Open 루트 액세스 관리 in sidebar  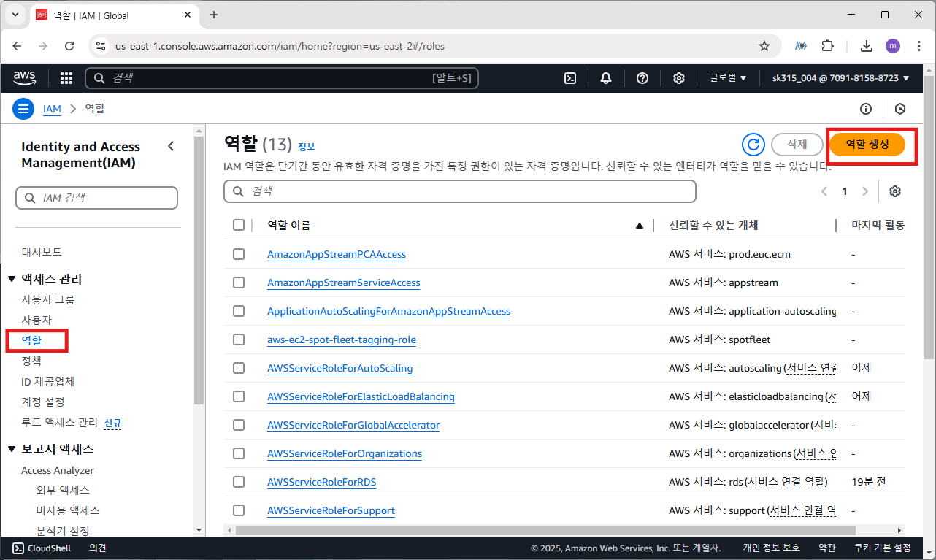pos(59,422)
